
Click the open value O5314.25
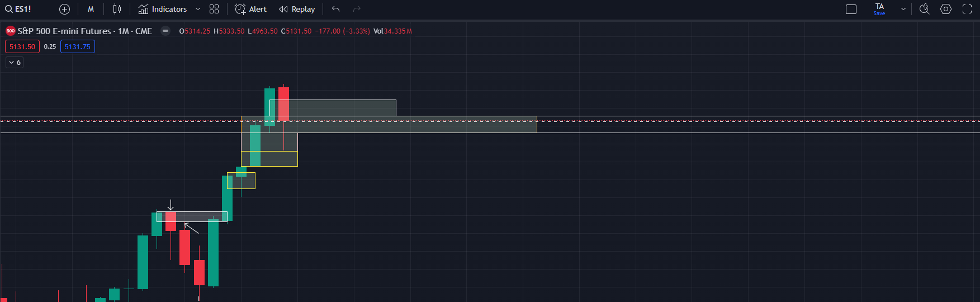[x=195, y=31]
